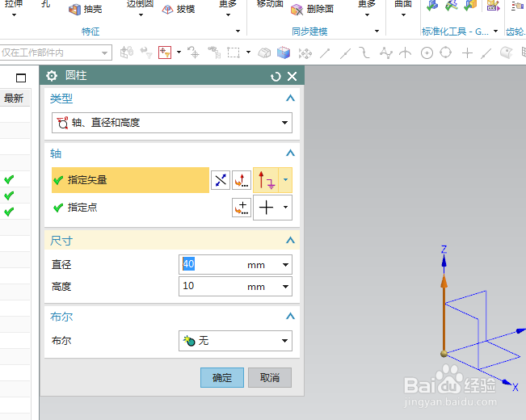Click the ZC-axis vector type icon
The width and height of the screenshot is (526, 420).
267,180
